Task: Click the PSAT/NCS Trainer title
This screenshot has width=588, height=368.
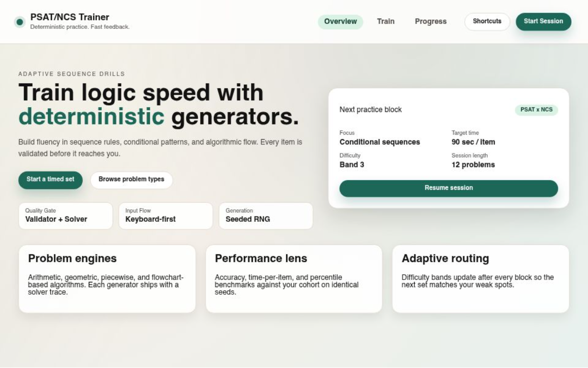Action: pos(70,17)
